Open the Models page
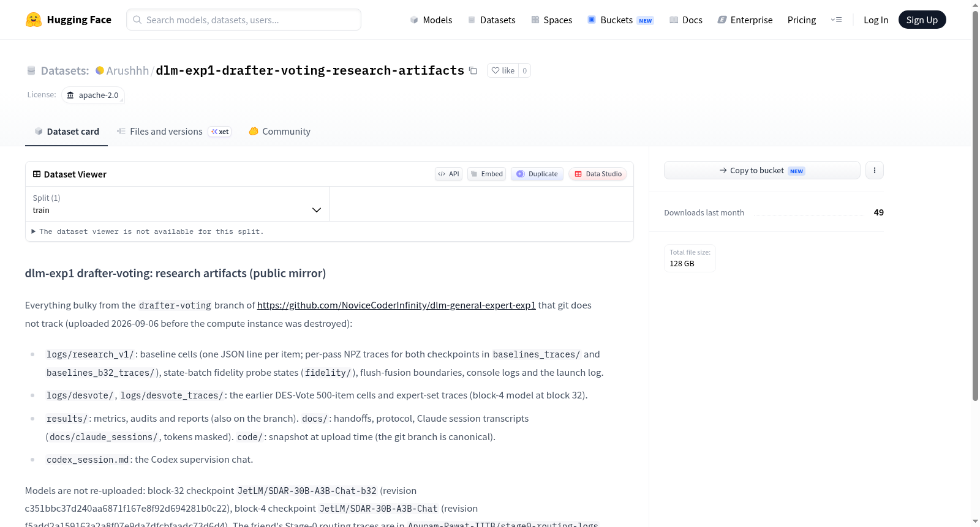This screenshot has width=980, height=527. [x=431, y=20]
